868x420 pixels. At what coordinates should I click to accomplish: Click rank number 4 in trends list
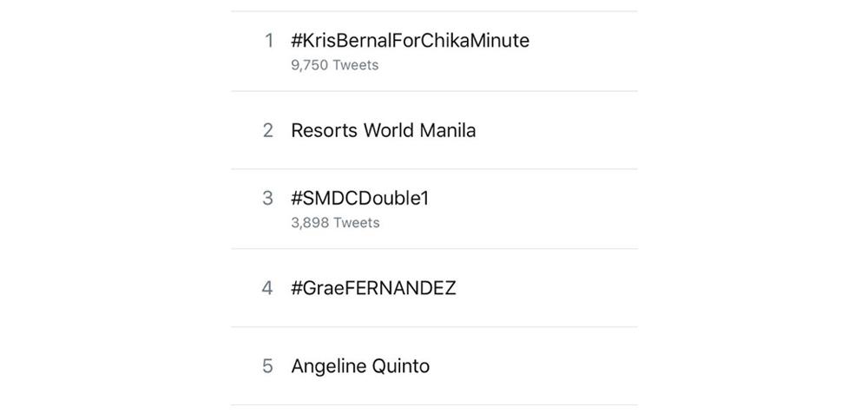(x=268, y=288)
